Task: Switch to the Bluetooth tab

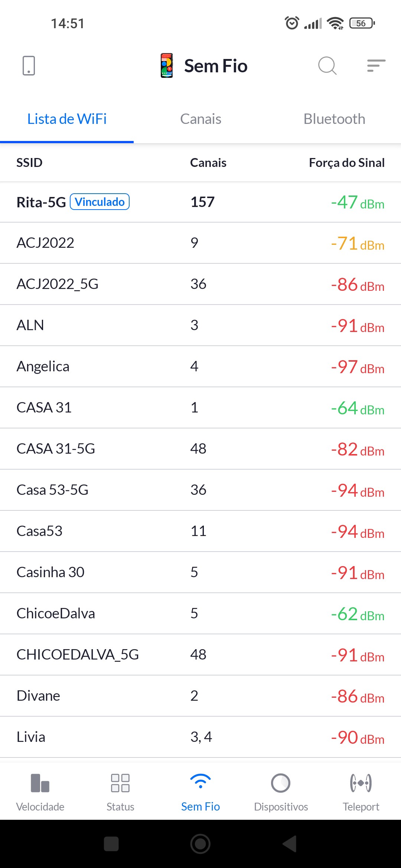Action: (x=334, y=119)
